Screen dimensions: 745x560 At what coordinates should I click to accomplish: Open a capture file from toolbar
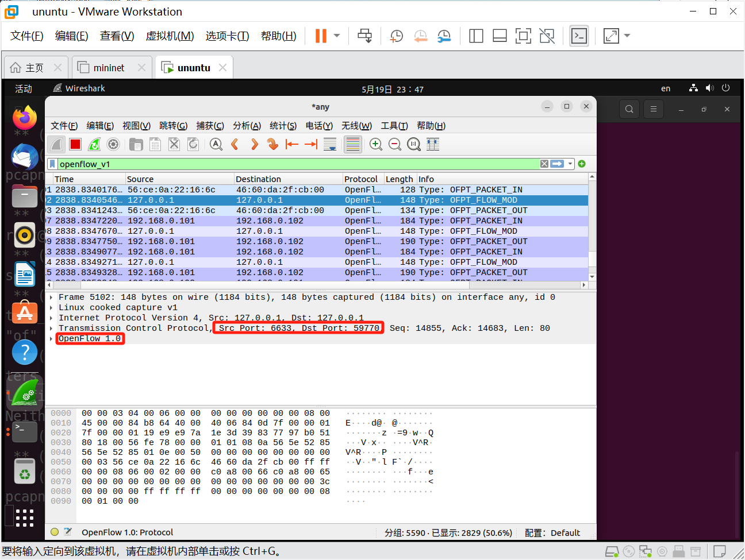coord(136,144)
